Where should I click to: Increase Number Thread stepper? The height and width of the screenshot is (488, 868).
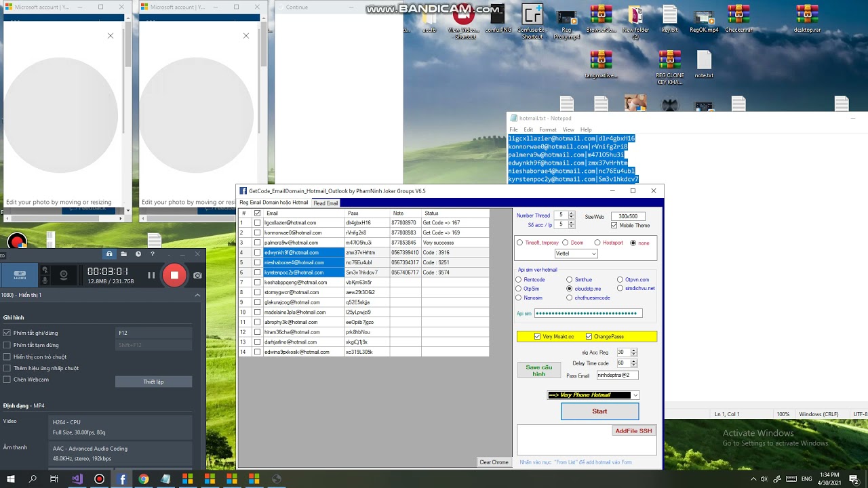click(x=572, y=213)
